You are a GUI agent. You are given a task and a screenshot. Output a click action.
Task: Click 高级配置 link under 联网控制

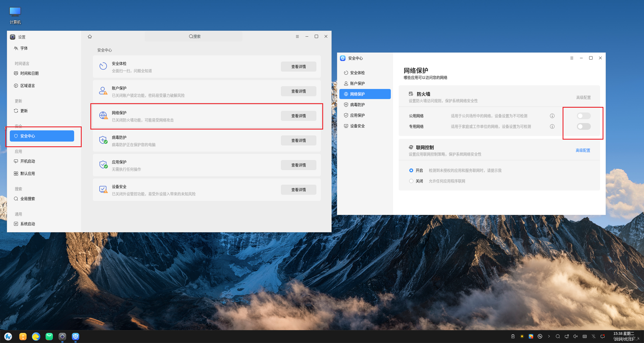coord(582,151)
